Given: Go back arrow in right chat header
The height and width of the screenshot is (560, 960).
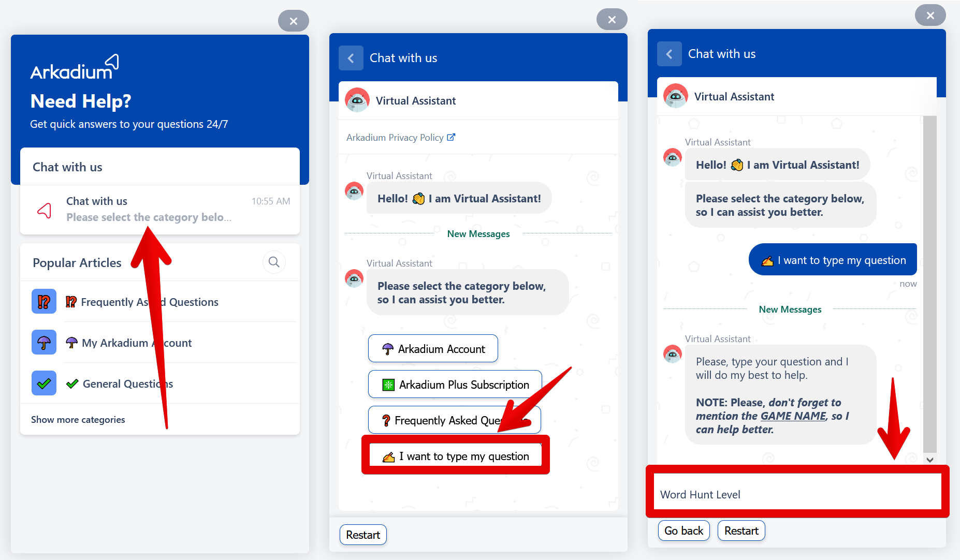Looking at the screenshot, I should 670,54.
